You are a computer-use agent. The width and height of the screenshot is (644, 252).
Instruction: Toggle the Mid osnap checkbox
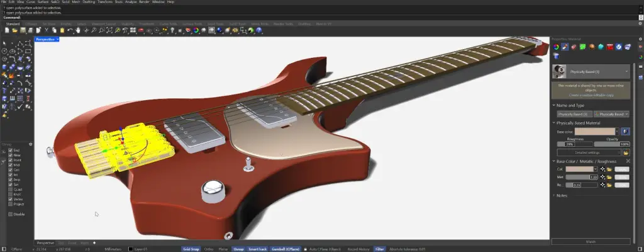click(10, 164)
